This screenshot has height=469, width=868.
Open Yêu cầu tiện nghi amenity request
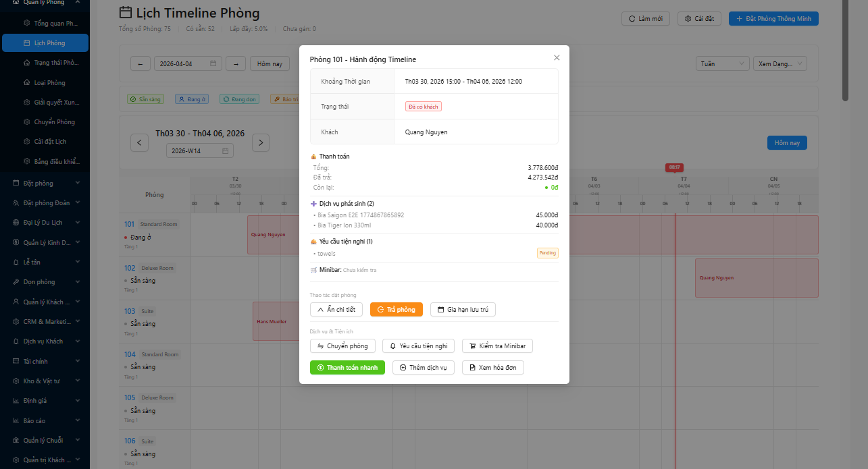coord(418,346)
